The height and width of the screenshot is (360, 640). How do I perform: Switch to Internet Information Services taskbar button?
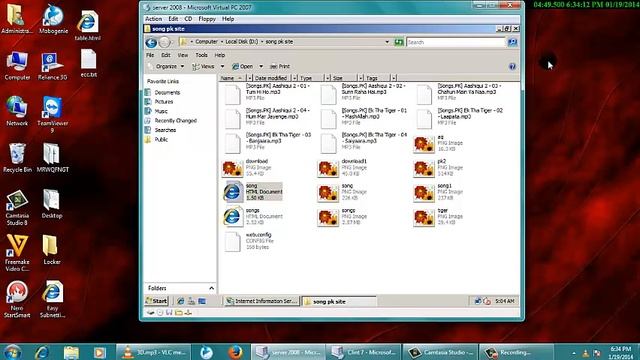pos(262,301)
